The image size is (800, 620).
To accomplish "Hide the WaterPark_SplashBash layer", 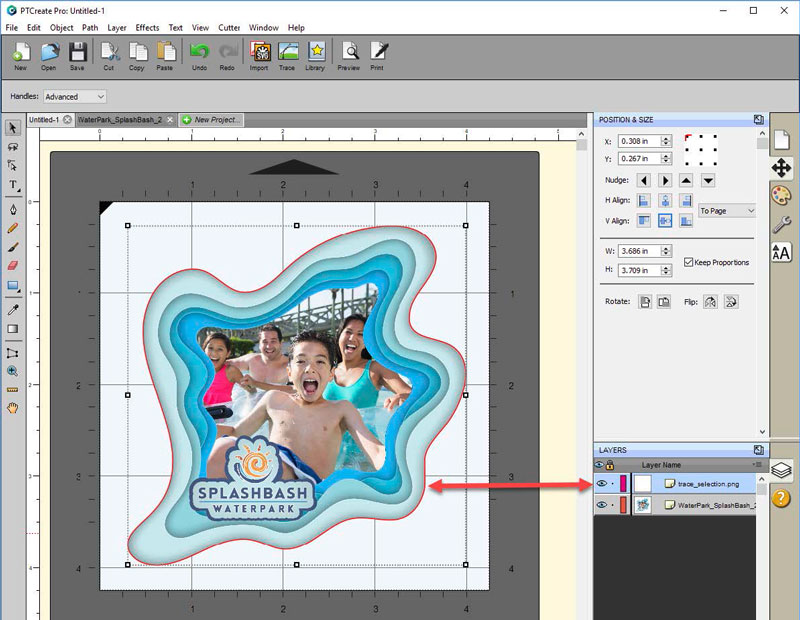I will click(602, 505).
